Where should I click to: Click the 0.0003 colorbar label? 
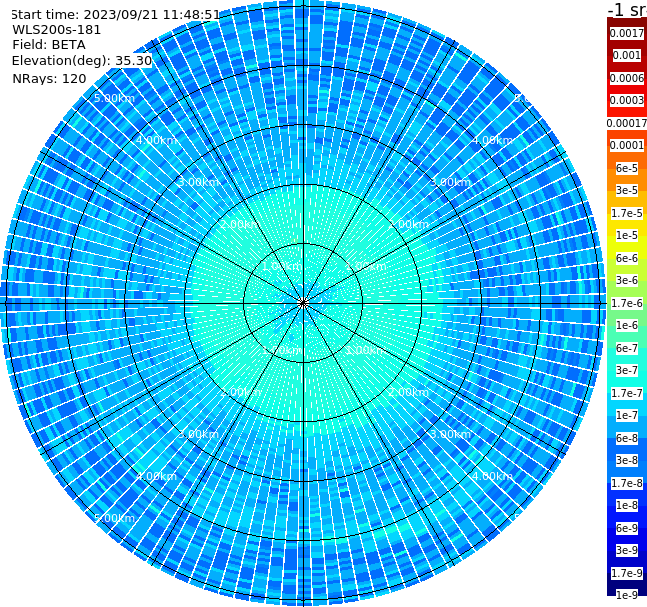[627, 100]
